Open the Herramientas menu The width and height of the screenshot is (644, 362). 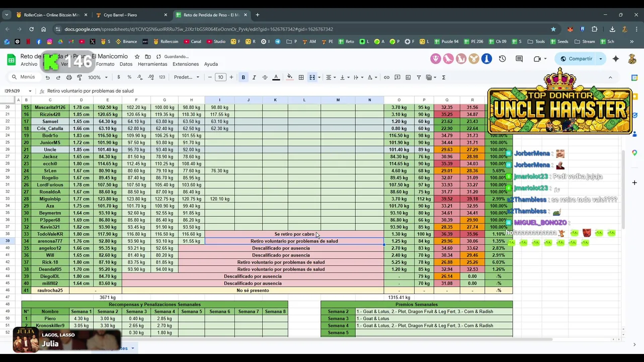coord(152,64)
